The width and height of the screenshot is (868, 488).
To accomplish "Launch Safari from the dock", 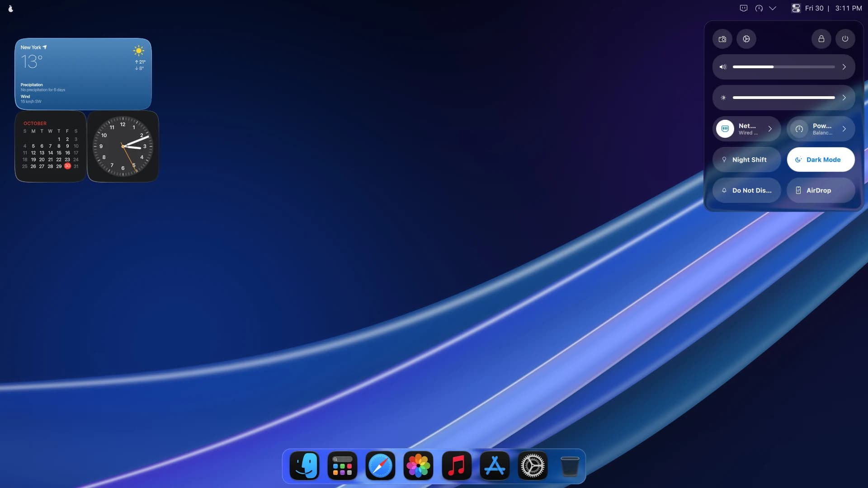I will click(380, 466).
